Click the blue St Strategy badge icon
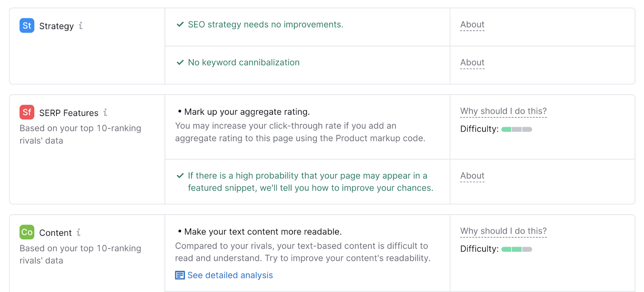Image resolution: width=644 pixels, height=292 pixels. [x=27, y=26]
